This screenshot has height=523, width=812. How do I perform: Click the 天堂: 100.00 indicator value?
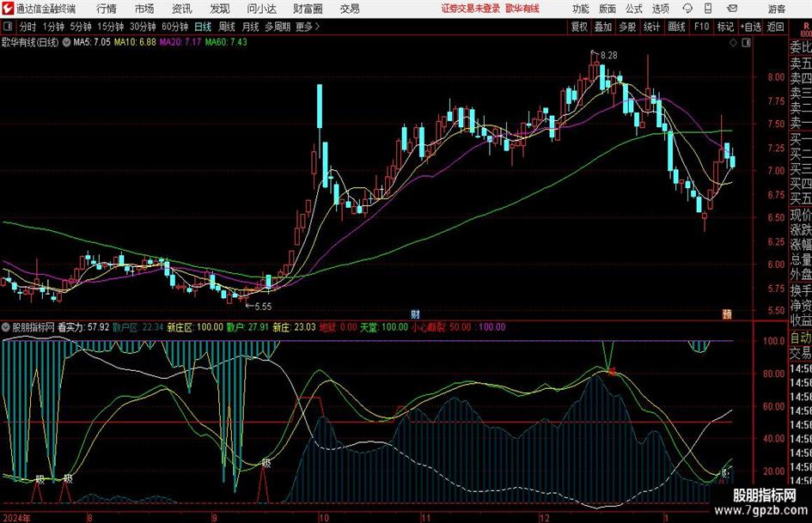pyautogui.click(x=384, y=327)
